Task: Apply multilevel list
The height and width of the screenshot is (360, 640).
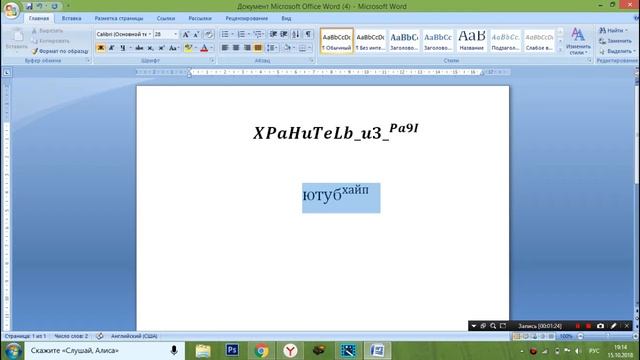Action: coord(258,35)
